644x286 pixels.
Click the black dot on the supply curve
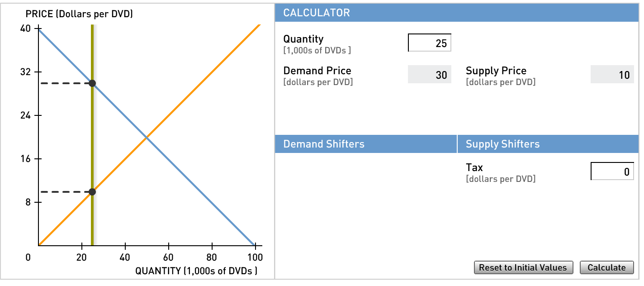point(92,192)
